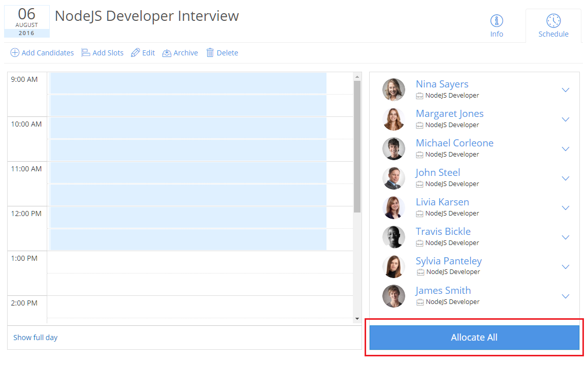Click the briefcase icon under Travis Bickle

[x=419, y=244]
